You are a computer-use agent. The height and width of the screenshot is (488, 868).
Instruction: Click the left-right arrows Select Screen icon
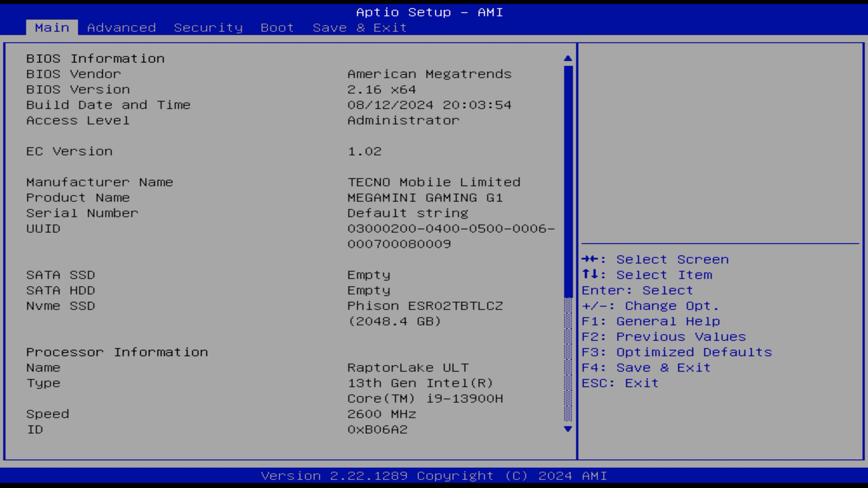[590, 259]
